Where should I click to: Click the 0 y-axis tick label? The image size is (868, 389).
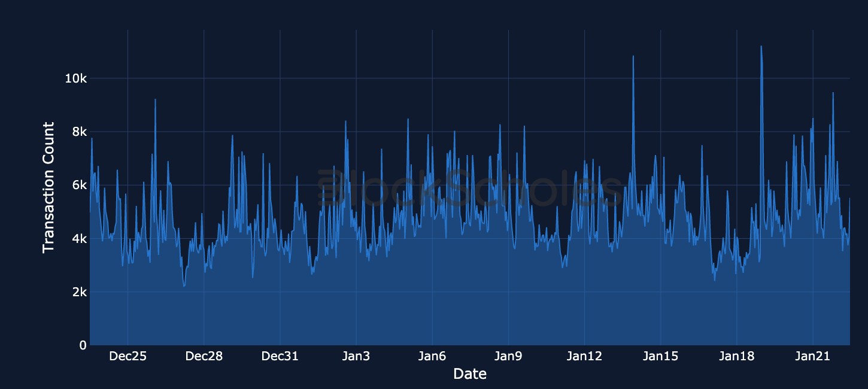83,345
